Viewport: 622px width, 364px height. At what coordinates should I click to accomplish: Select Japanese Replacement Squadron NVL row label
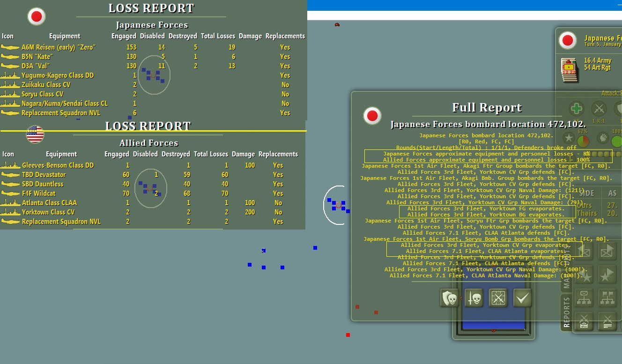pyautogui.click(x=61, y=113)
